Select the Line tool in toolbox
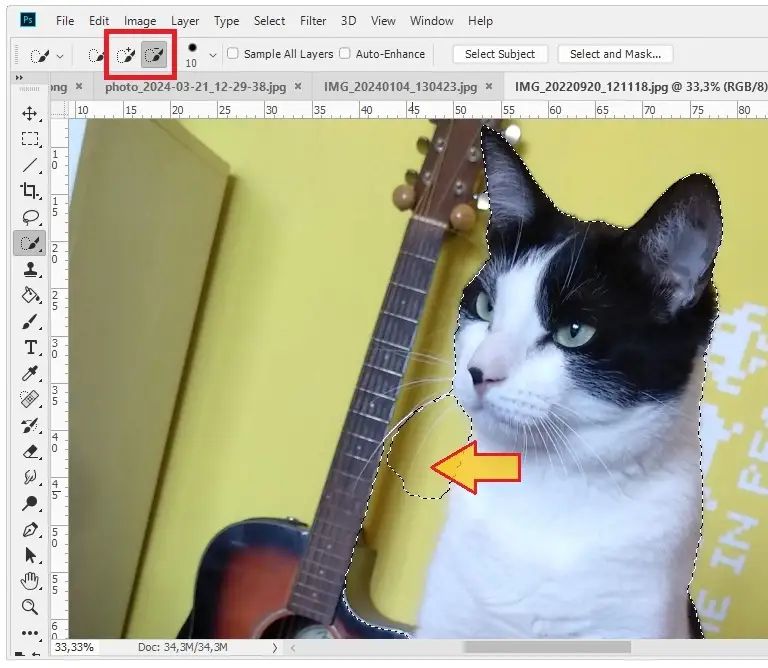This screenshot has width=768, height=668. (x=30, y=165)
